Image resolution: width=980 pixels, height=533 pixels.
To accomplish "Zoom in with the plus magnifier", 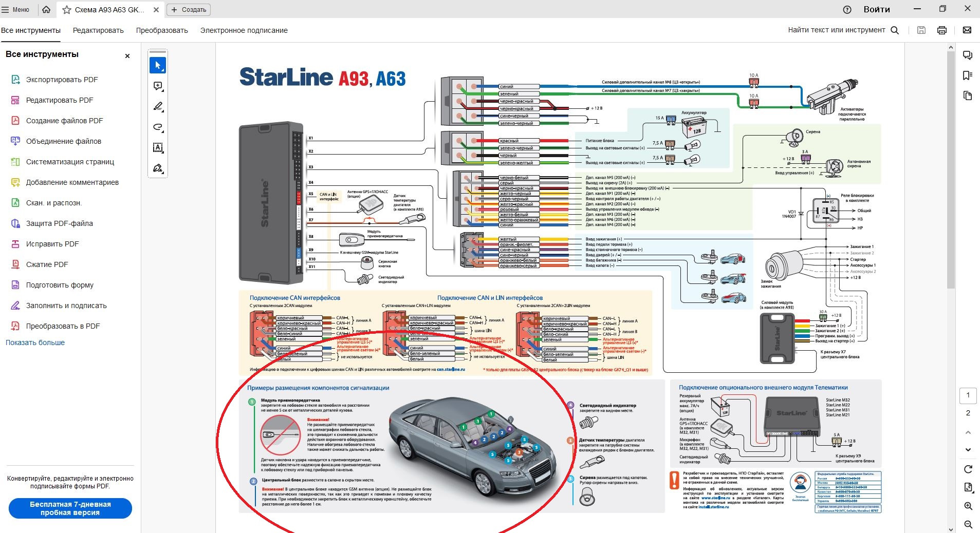I will [x=968, y=506].
